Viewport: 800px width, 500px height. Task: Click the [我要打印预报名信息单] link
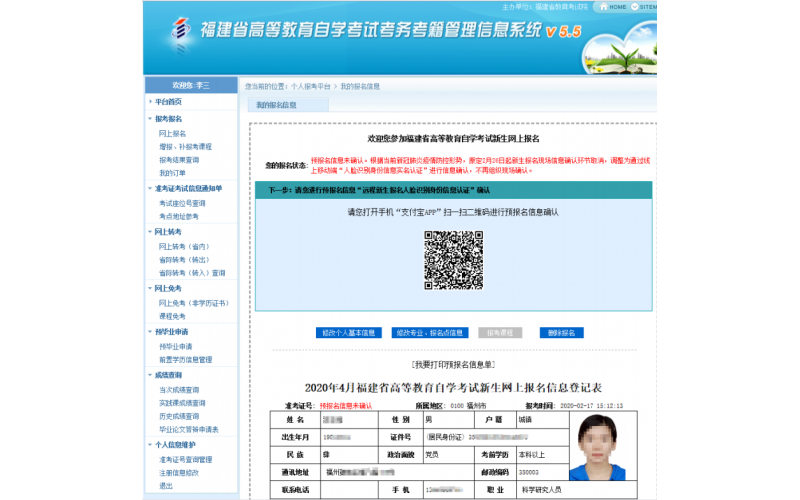(454, 365)
